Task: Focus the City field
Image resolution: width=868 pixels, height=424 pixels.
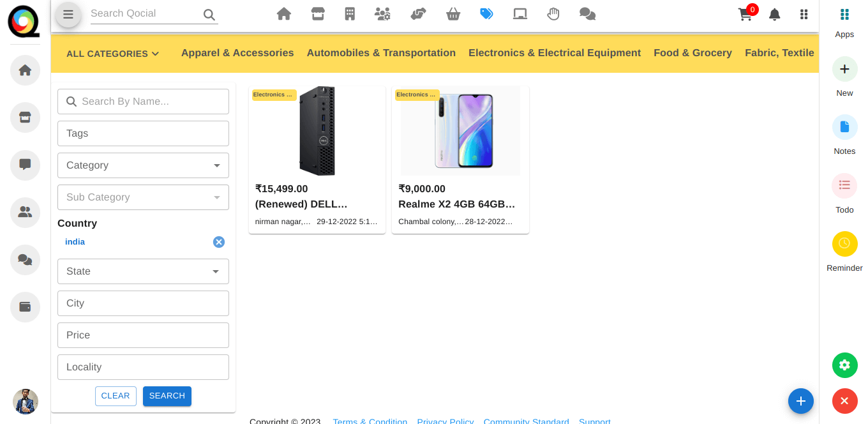Action: 143,303
